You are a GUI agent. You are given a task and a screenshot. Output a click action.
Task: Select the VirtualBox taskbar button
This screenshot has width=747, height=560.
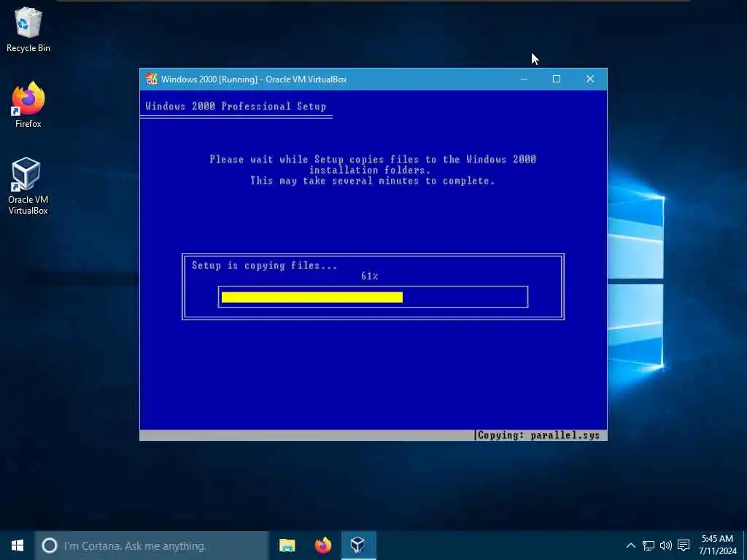tap(359, 545)
